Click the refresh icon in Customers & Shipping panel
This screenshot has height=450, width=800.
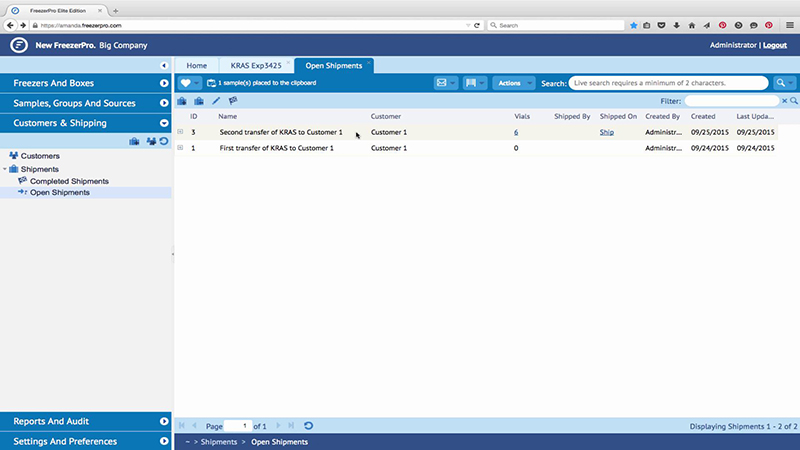(164, 141)
